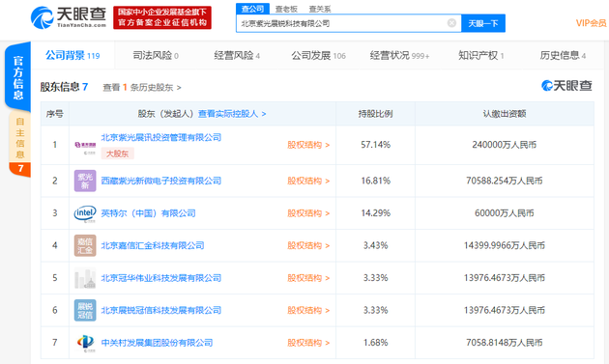Open the Intel logo for shareholder 3
Image resolution: width=609 pixels, height=364 pixels.
(x=85, y=213)
